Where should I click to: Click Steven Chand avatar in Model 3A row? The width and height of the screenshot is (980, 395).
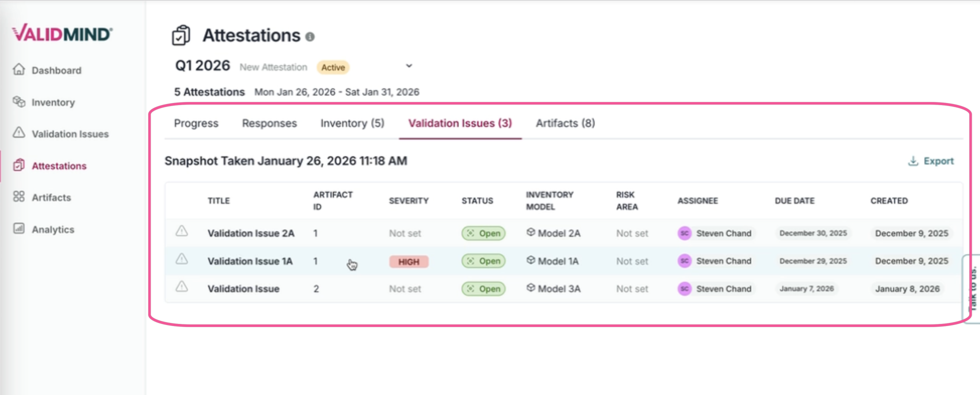(684, 288)
